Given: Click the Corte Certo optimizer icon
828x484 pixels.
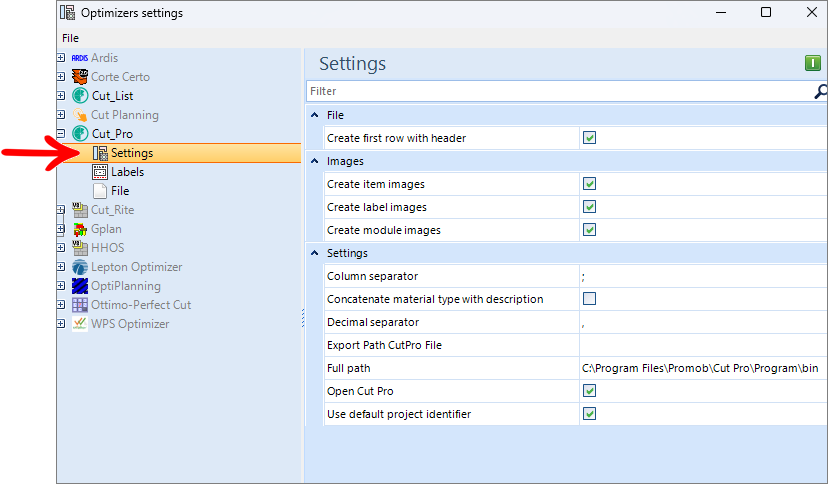Looking at the screenshot, I should click(80, 77).
